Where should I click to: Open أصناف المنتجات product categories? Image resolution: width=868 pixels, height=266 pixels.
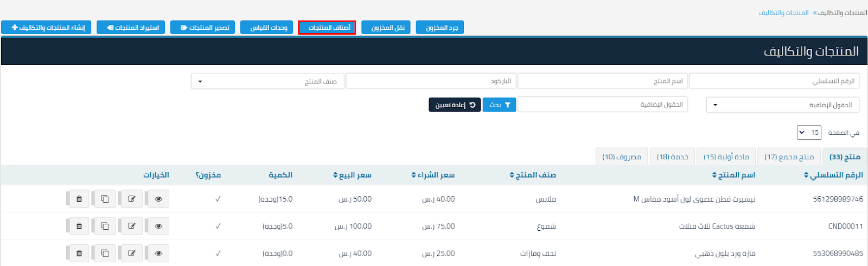coord(327,28)
